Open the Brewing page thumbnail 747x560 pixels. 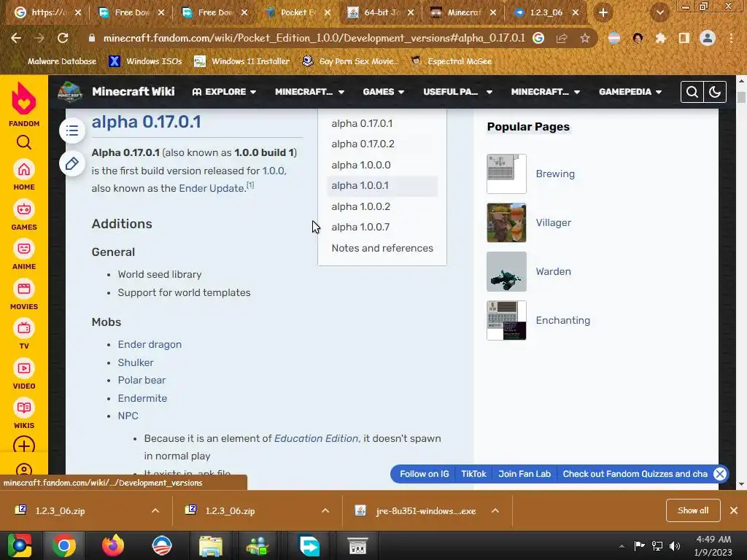click(x=506, y=174)
